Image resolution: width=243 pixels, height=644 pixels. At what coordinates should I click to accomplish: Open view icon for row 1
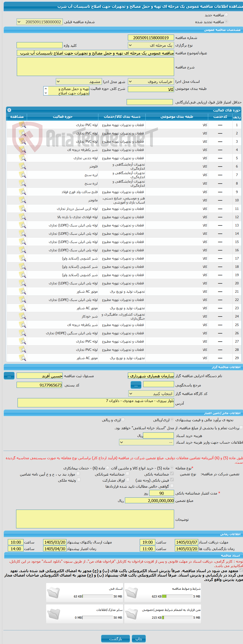coord(22,125)
